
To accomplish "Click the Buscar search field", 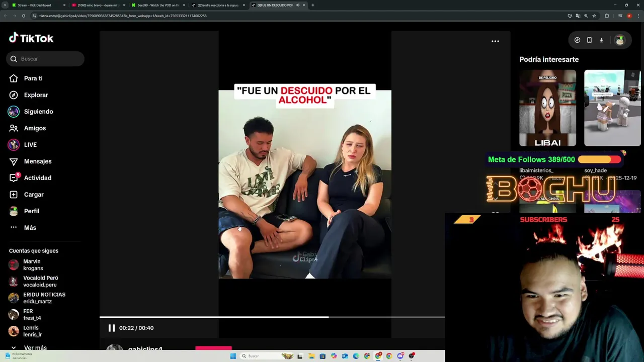I will tap(45, 59).
